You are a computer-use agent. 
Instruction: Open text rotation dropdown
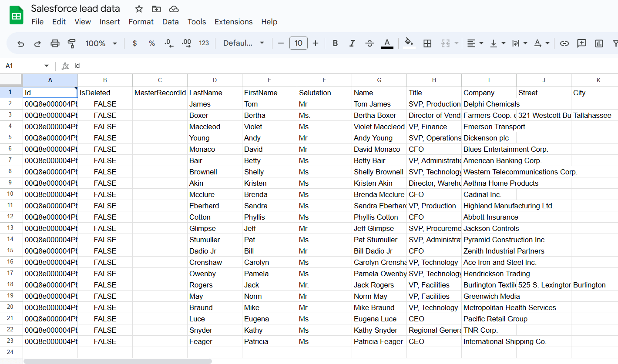(542, 43)
